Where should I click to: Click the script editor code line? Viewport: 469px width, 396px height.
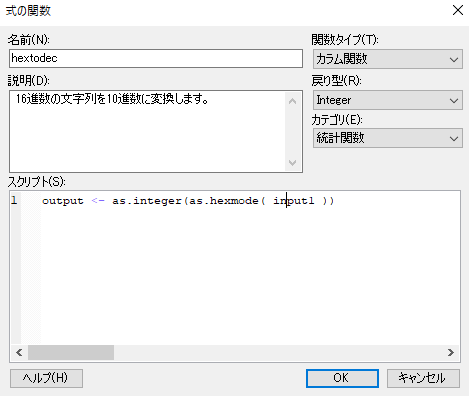pos(188,201)
